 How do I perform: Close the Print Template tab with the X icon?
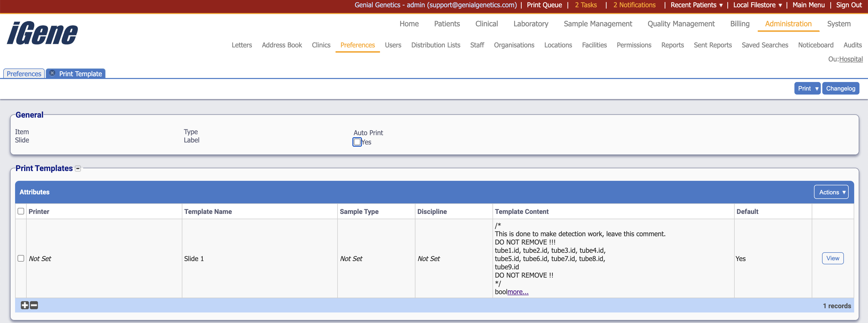pyautogui.click(x=52, y=73)
